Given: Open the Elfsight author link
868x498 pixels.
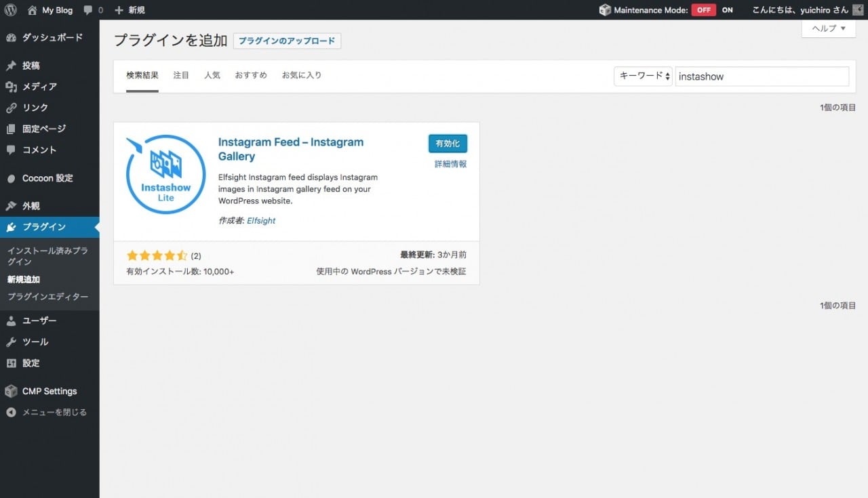Looking at the screenshot, I should point(261,221).
